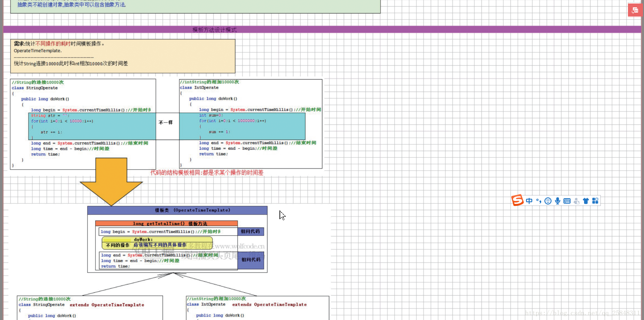Viewport: 644px width, 320px height.
Task: Click the orange 'long getTotalTime() 模板方法' bar
Action: pyautogui.click(x=167, y=223)
